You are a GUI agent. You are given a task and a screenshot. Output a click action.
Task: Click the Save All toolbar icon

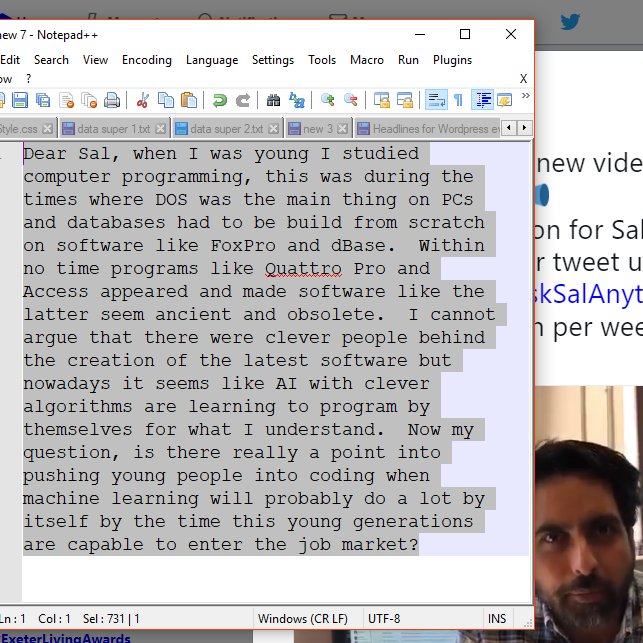pyautogui.click(x=43, y=100)
